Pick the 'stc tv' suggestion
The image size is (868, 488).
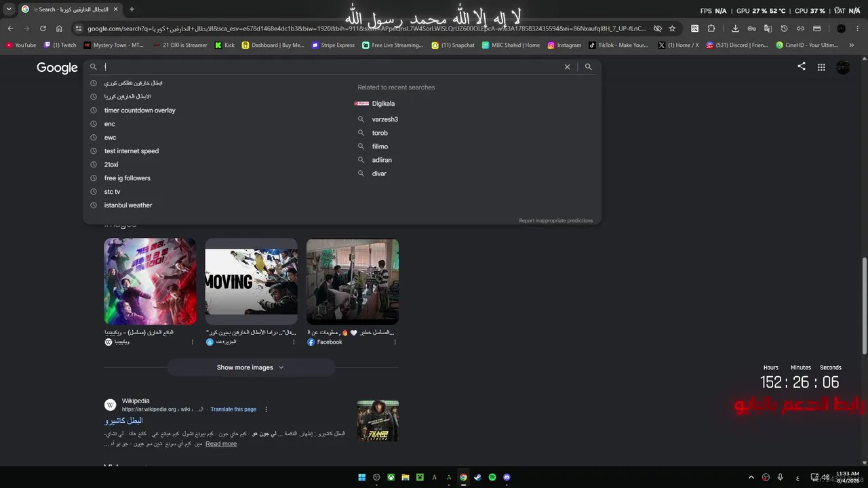pos(112,192)
